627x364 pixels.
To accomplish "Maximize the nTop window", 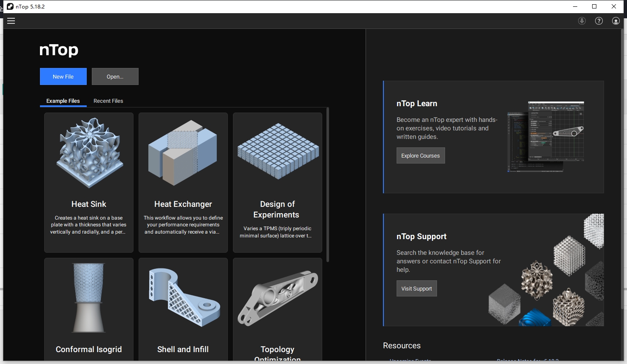I will 594,6.
